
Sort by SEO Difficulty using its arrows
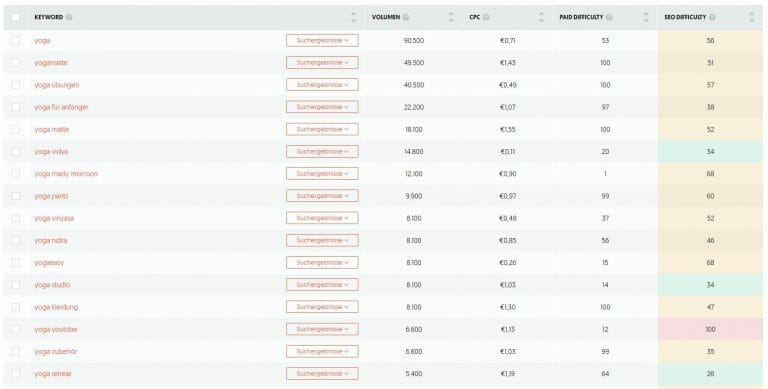752,17
